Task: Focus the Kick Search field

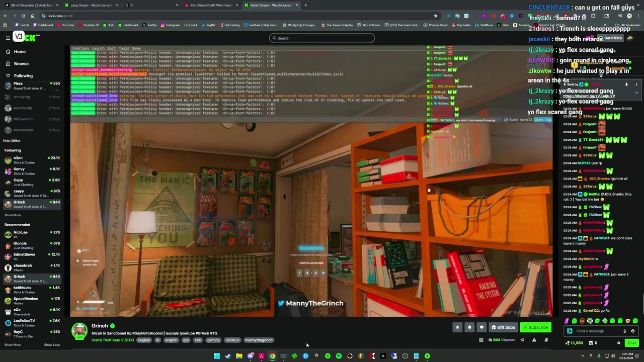Action: click(x=322, y=38)
